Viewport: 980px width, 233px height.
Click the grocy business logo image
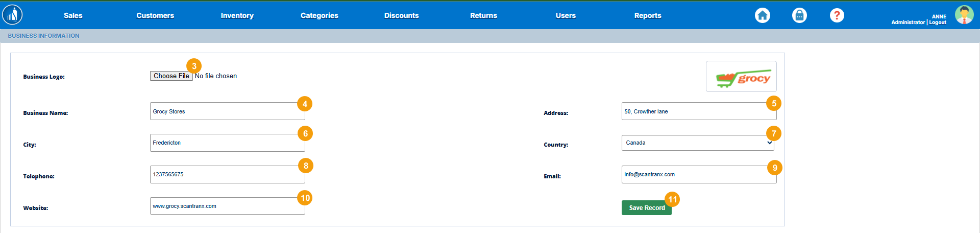point(741,77)
